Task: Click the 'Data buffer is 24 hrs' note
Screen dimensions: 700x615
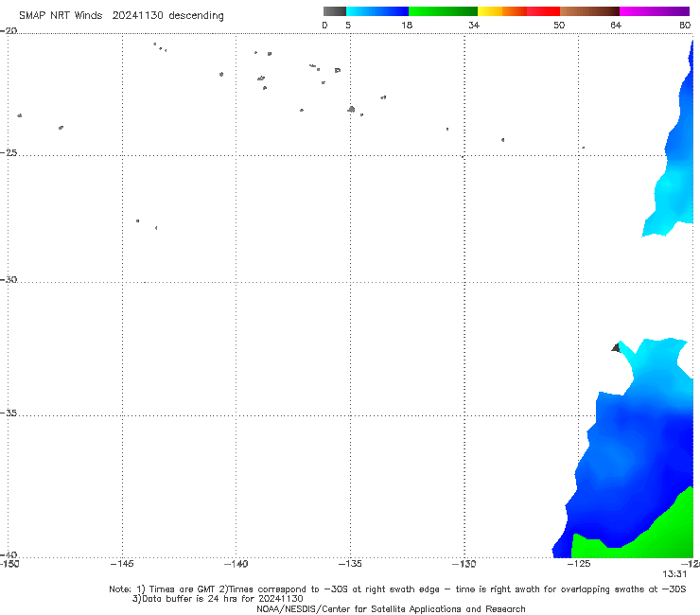Action: point(218,599)
